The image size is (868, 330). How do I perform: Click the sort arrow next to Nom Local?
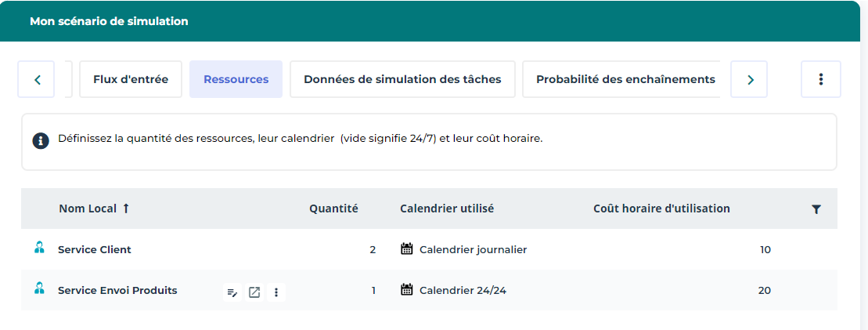pyautogui.click(x=126, y=209)
